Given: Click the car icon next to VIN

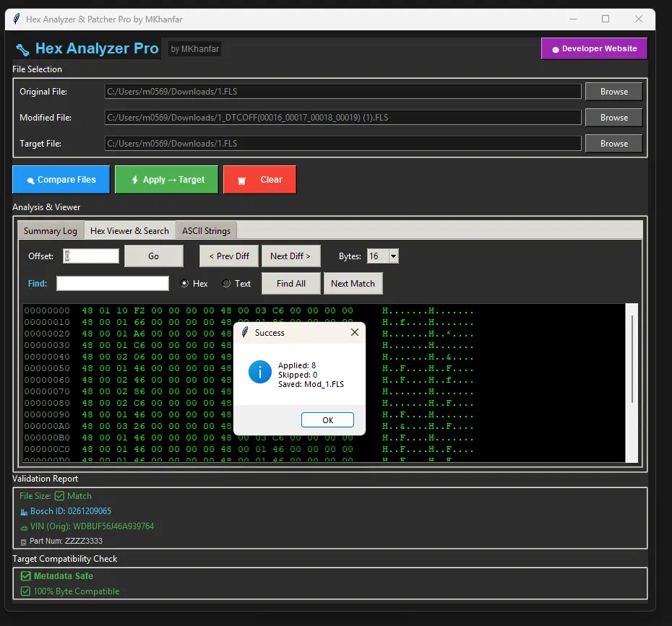Looking at the screenshot, I should (x=24, y=527).
